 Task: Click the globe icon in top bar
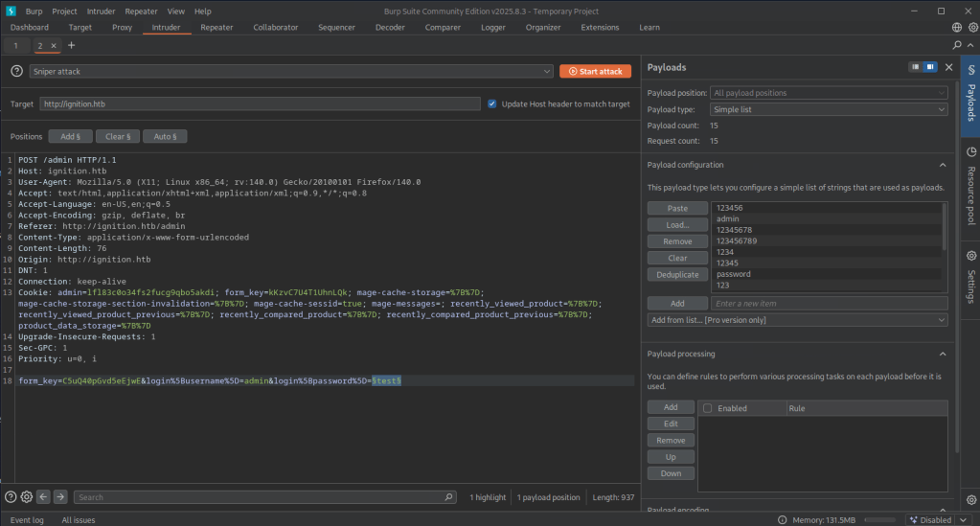958,28
